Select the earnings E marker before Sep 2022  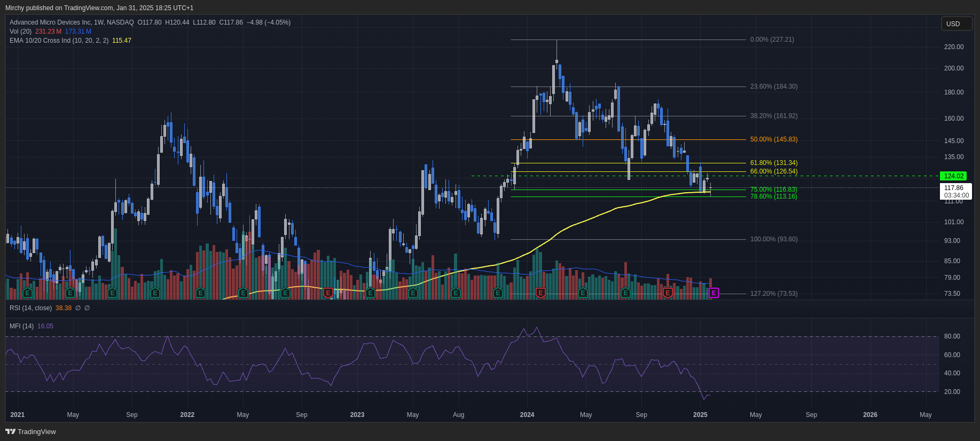(x=285, y=293)
